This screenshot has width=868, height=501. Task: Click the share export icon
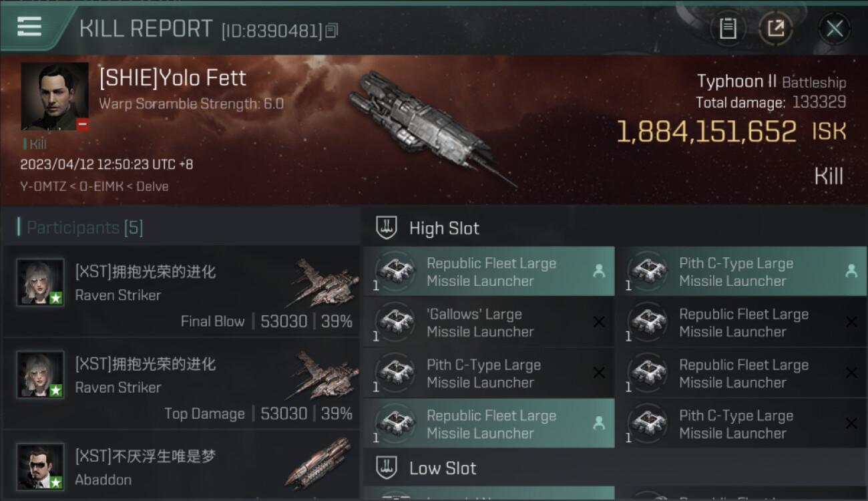point(776,29)
